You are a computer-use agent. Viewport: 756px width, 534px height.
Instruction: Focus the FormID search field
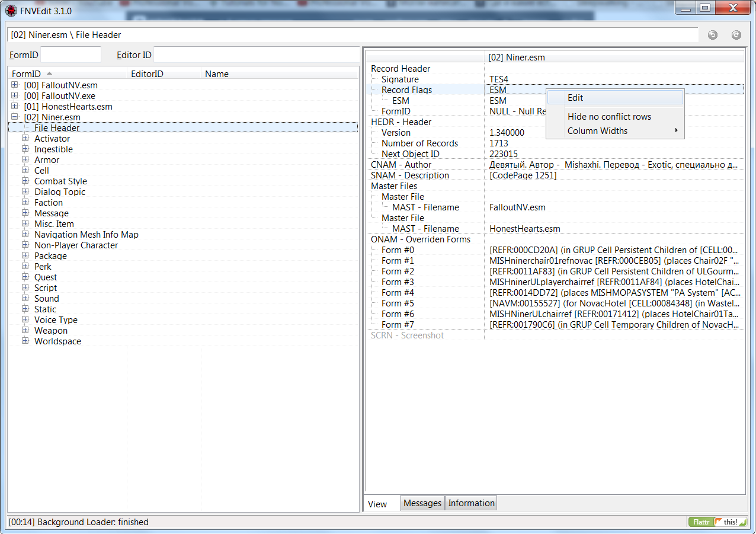point(71,55)
